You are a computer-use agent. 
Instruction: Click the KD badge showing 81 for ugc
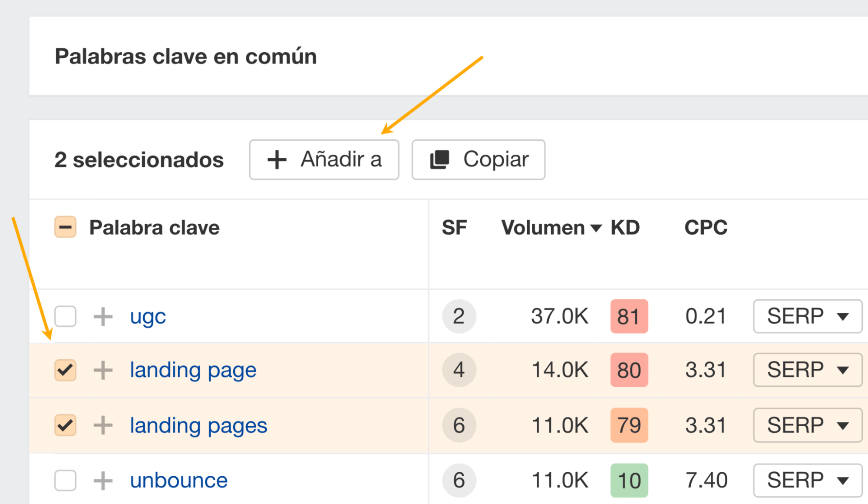coord(629,316)
